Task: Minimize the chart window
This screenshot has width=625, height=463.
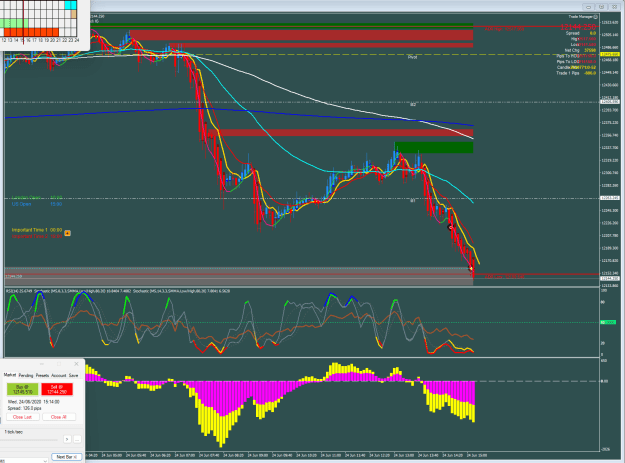Action: click(x=588, y=7)
